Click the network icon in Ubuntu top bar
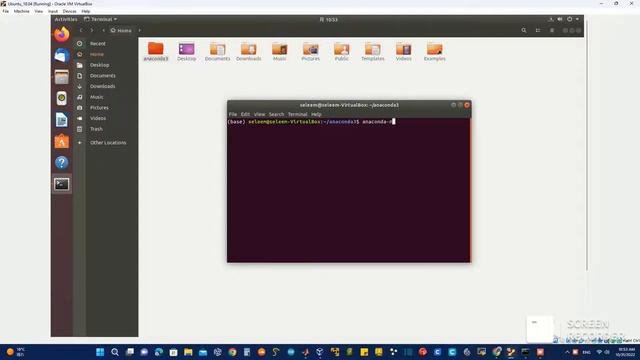This screenshot has height=360, width=640. coord(551,19)
